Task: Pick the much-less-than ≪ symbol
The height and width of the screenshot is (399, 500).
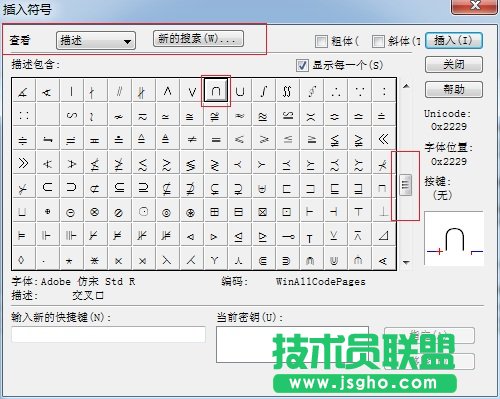Action: (x=384, y=138)
